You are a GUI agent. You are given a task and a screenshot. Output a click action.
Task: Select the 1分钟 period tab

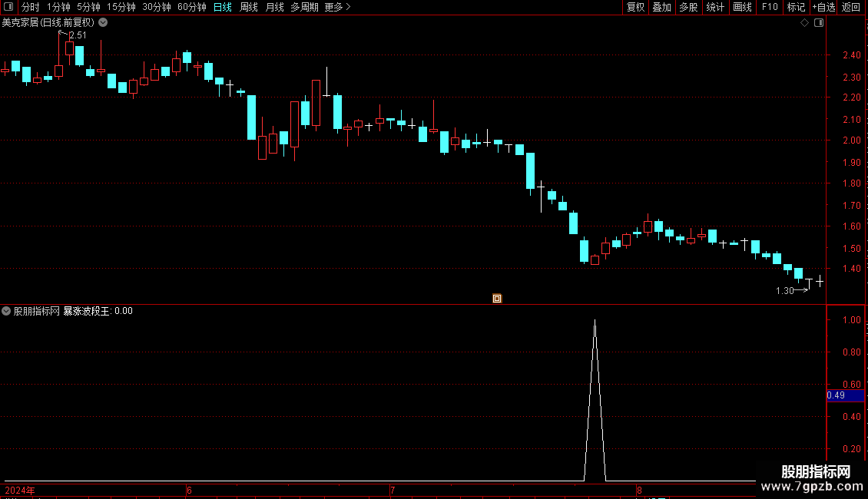tap(58, 7)
